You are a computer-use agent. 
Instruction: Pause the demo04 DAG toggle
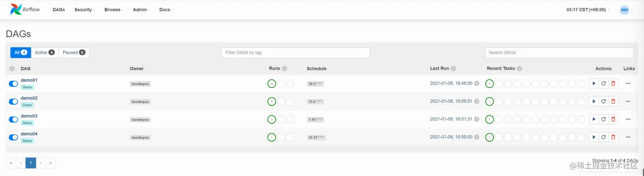[13, 137]
